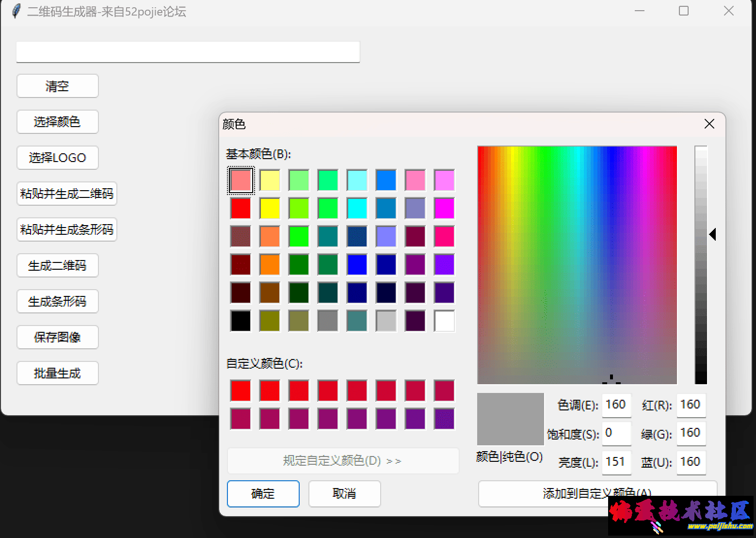Click 粘贴并生成二维码 button
This screenshot has width=756, height=538.
pos(66,194)
